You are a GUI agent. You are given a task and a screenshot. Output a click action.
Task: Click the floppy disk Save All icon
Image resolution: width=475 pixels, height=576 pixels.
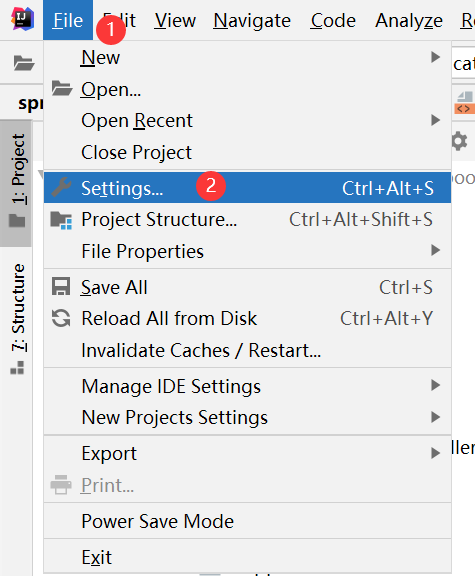click(x=61, y=287)
